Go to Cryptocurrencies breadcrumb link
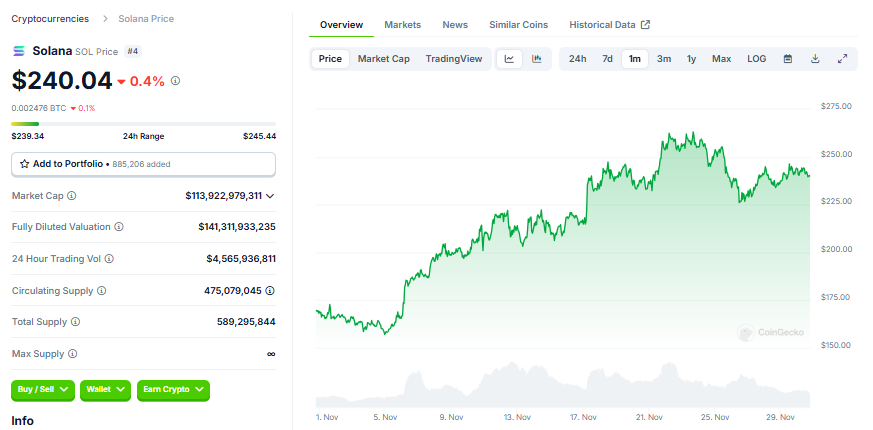 [50, 18]
